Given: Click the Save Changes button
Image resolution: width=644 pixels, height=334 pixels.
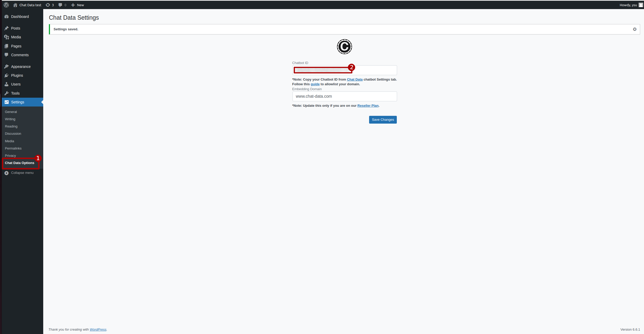Looking at the screenshot, I should tap(383, 119).
